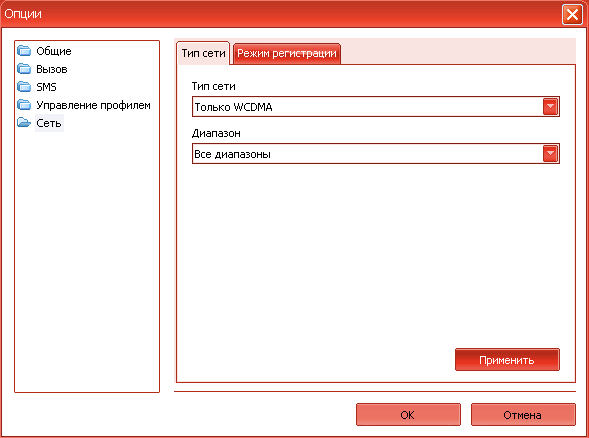This screenshot has width=589, height=438.
Task: Click the open folder icon beside Сеть
Action: tap(24, 122)
